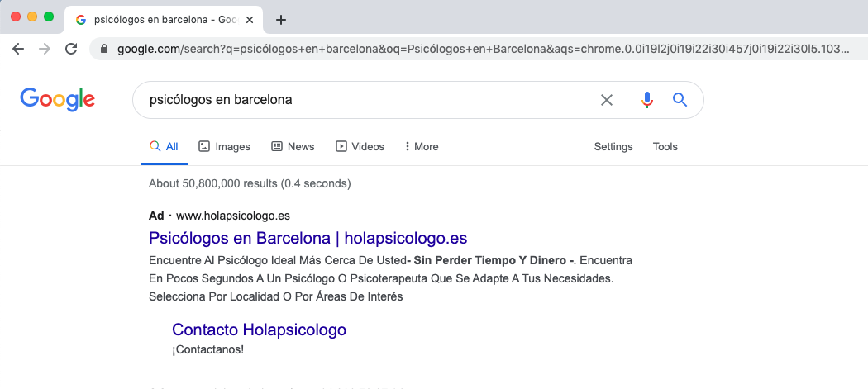
Task: Click the blue magnifying glass search button
Action: 680,100
